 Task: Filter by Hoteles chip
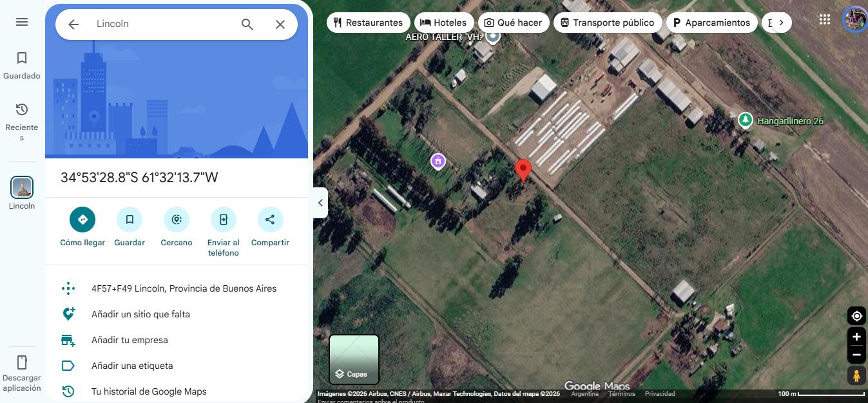tap(443, 23)
